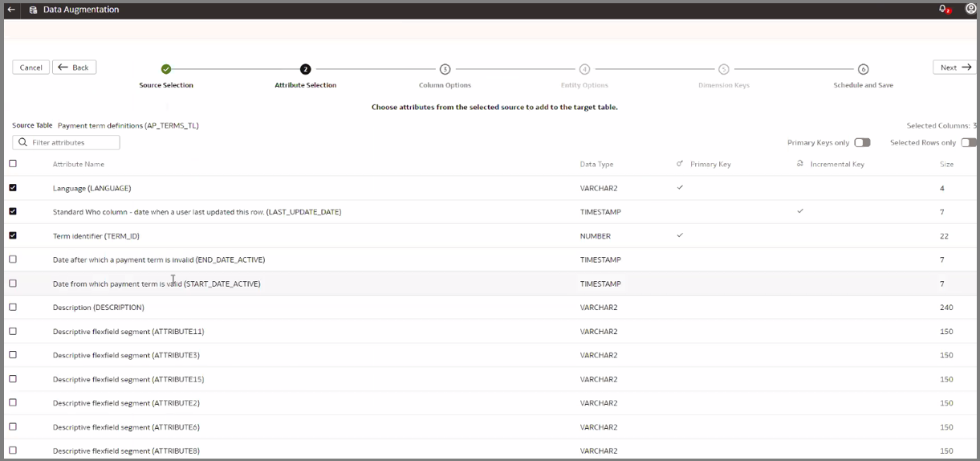Click the back arrow beside Data Augmentation

pyautogui.click(x=11, y=10)
